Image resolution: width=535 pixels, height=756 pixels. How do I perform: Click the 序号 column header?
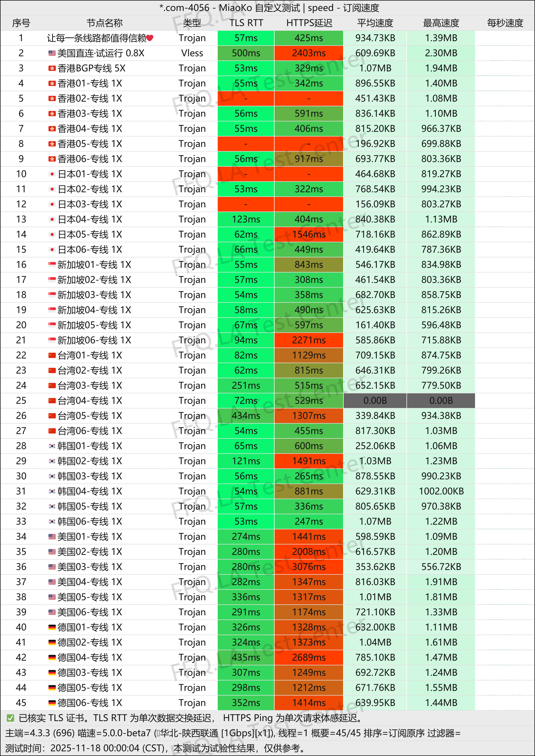point(21,23)
